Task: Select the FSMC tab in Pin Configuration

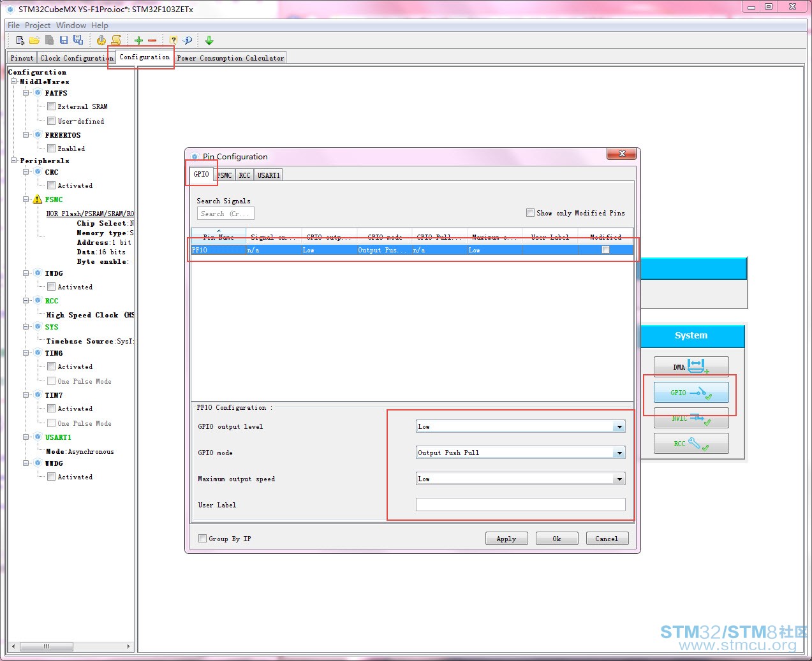Action: click(225, 175)
